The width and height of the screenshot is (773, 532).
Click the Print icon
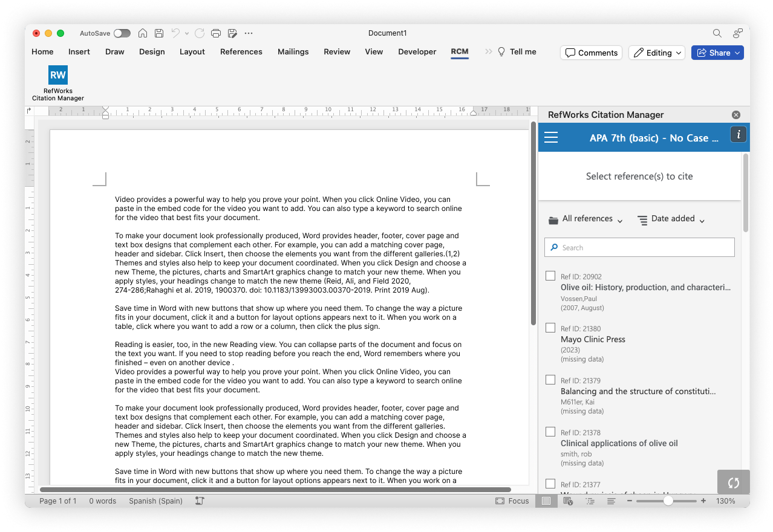click(216, 33)
